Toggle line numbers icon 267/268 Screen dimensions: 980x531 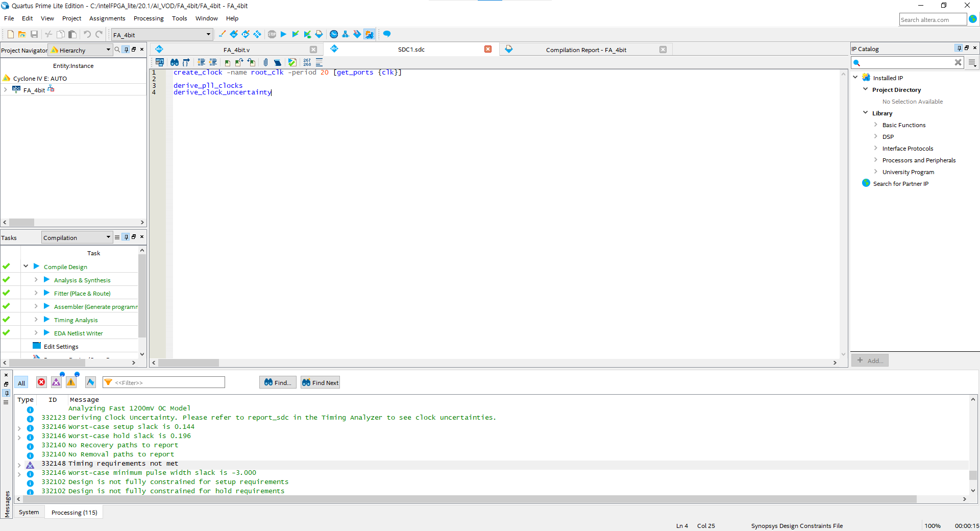point(307,62)
